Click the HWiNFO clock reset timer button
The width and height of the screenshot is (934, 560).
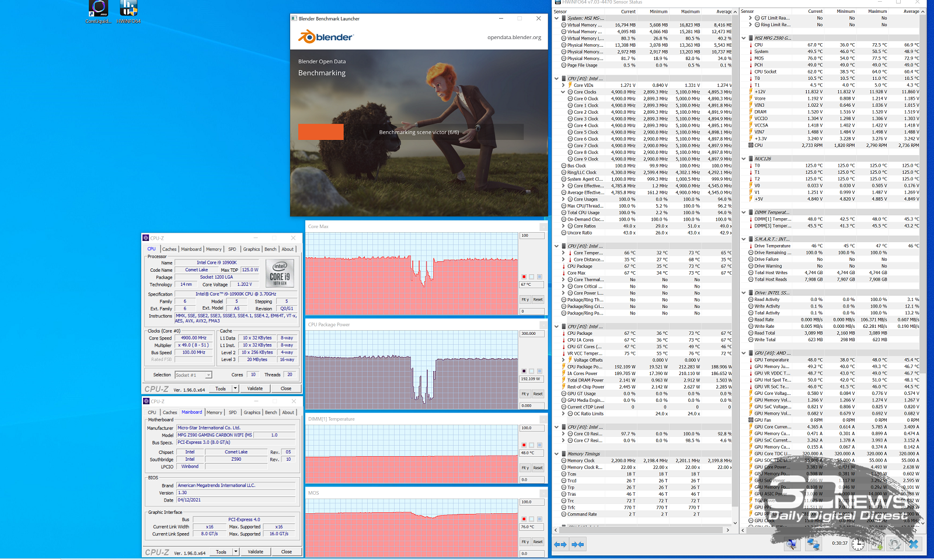coord(858,544)
